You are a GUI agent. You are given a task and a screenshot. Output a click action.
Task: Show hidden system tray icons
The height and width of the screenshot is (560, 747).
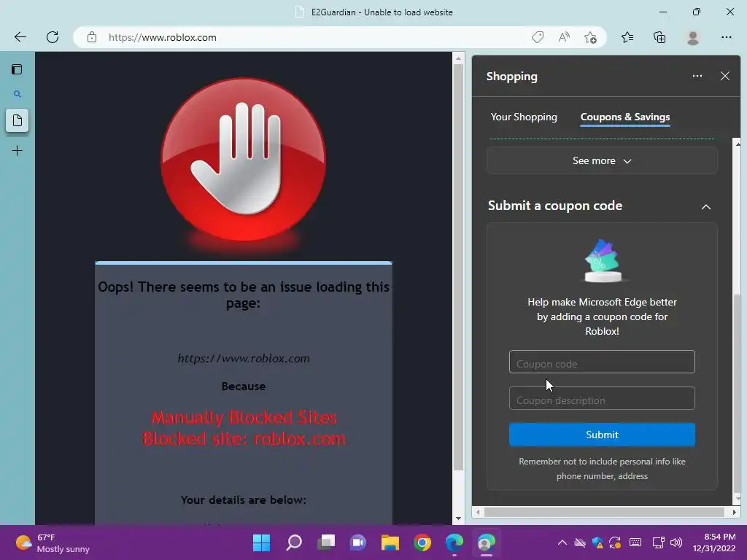click(562, 542)
